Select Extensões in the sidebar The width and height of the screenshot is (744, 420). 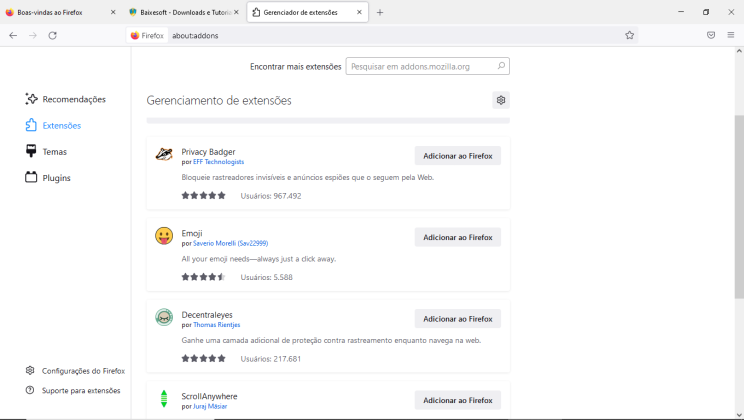pyautogui.click(x=53, y=125)
